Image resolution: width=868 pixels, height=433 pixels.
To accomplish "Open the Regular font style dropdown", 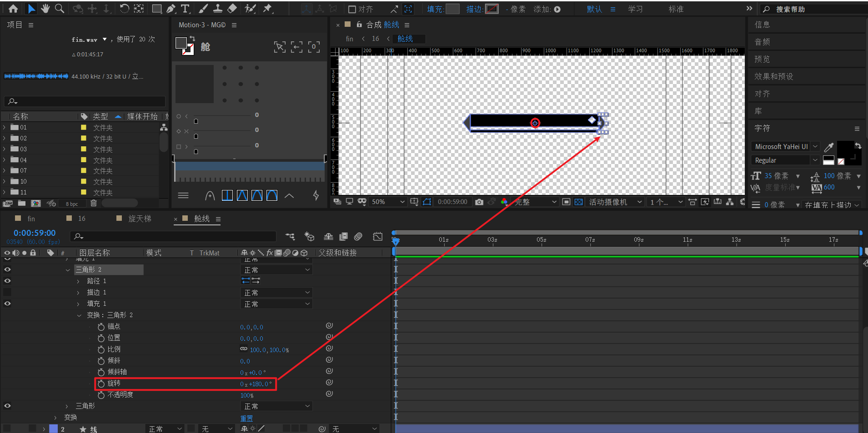I will pyautogui.click(x=785, y=160).
